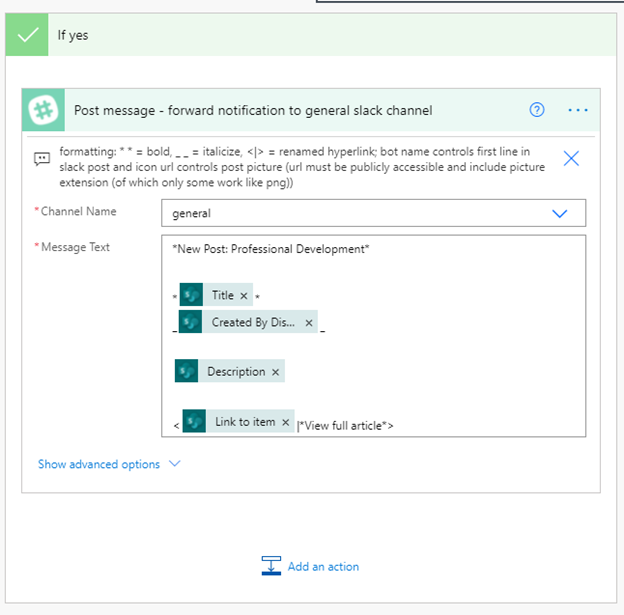Remove the Created By Display token
The image size is (624, 615).
(x=308, y=323)
